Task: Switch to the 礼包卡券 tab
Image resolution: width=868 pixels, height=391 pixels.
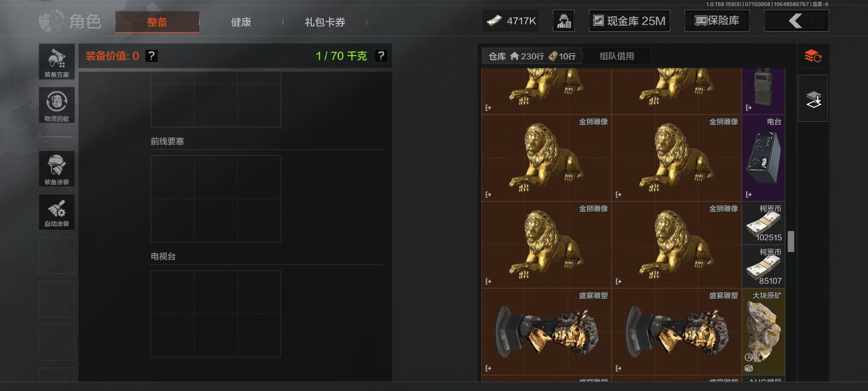Action: coord(325,22)
